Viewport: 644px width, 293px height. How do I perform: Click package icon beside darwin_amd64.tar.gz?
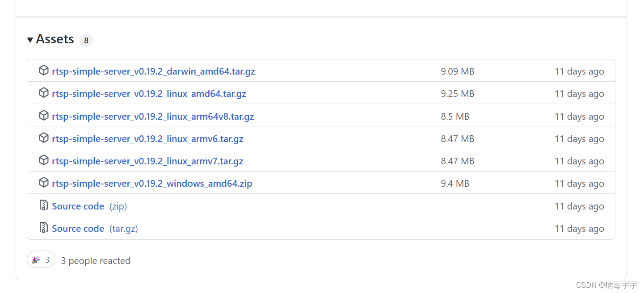43,71
